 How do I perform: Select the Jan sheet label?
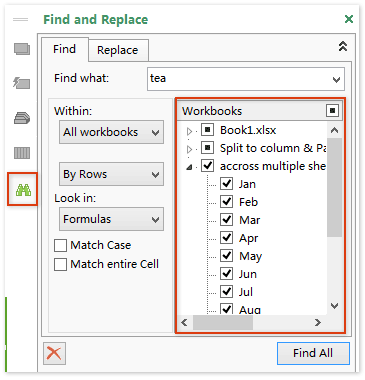coord(247,184)
